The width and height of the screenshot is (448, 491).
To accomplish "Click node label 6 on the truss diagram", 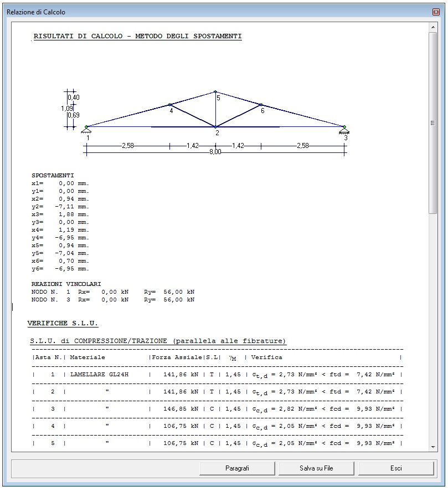I will pyautogui.click(x=262, y=111).
